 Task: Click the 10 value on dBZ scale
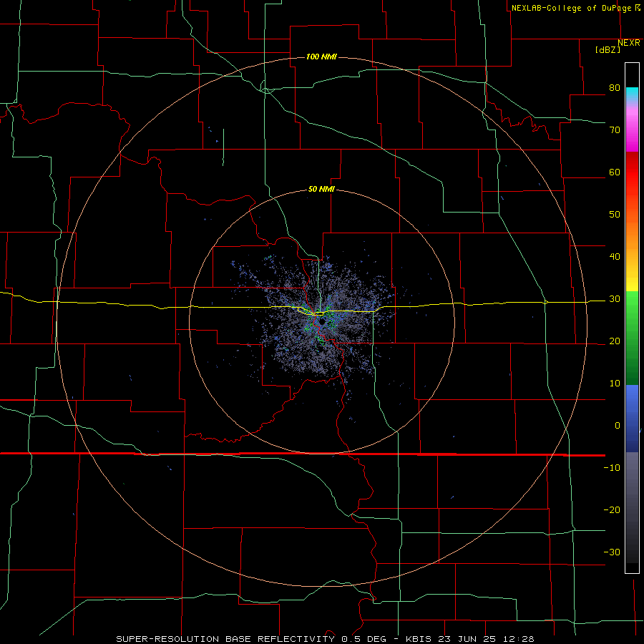[615, 384]
